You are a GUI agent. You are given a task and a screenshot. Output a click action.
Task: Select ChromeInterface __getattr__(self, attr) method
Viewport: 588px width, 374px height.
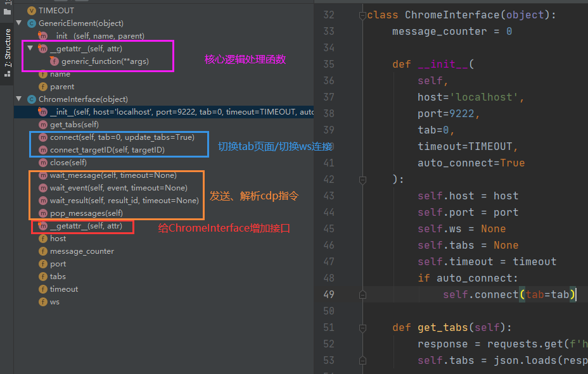tap(86, 226)
